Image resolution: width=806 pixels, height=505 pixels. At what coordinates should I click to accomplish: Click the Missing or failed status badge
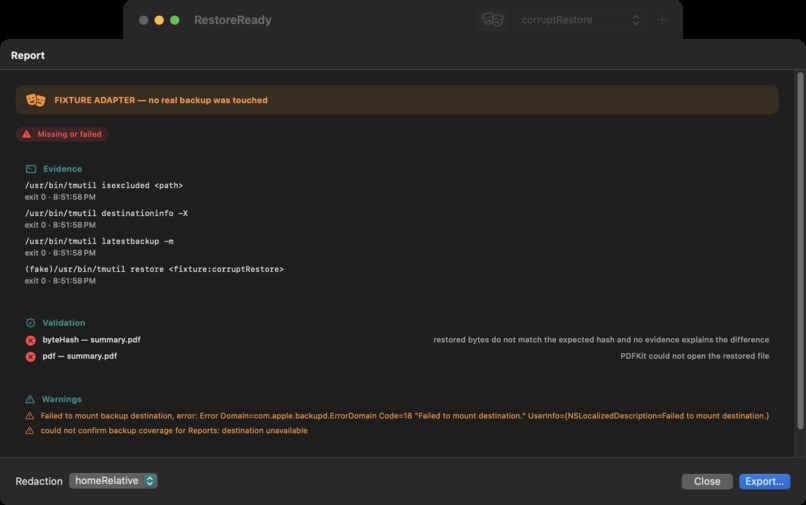pos(62,134)
